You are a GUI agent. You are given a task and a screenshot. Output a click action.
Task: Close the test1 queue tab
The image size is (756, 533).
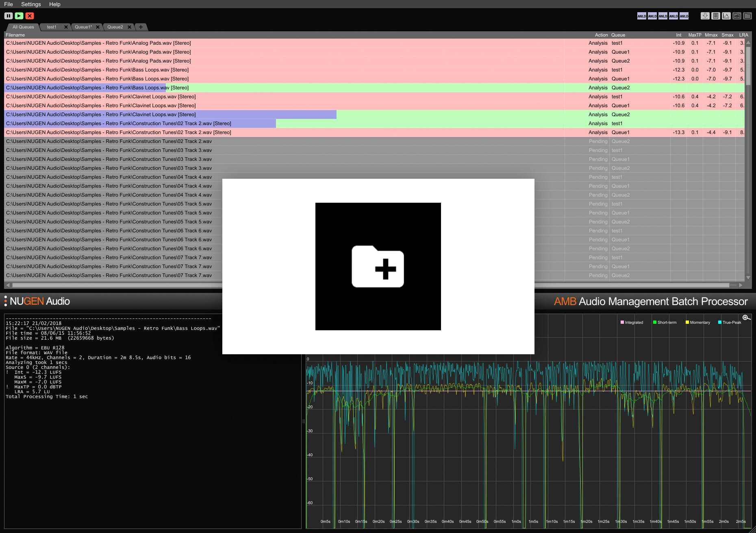(66, 27)
